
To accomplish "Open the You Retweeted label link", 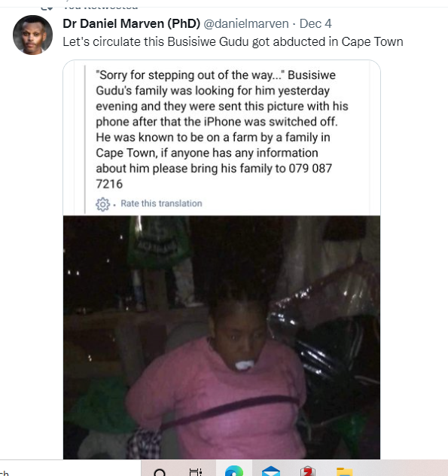I will pos(100,7).
